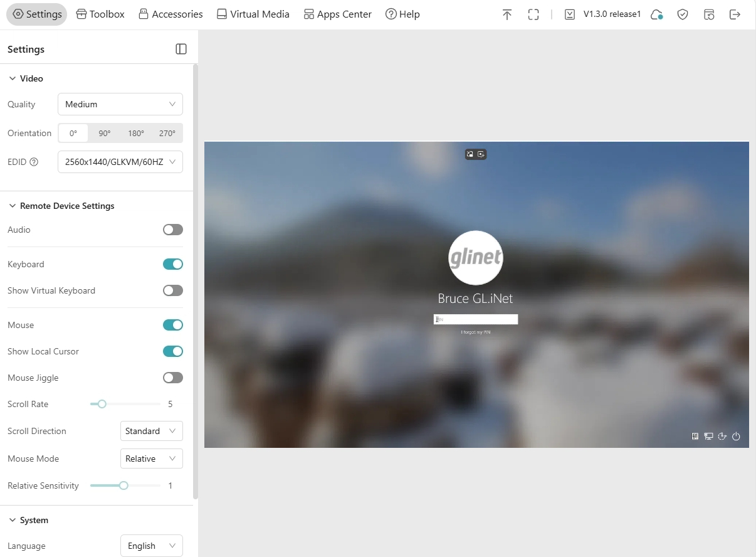The width and height of the screenshot is (756, 557).
Task: Open the Mouse Mode dropdown
Action: pyautogui.click(x=152, y=459)
